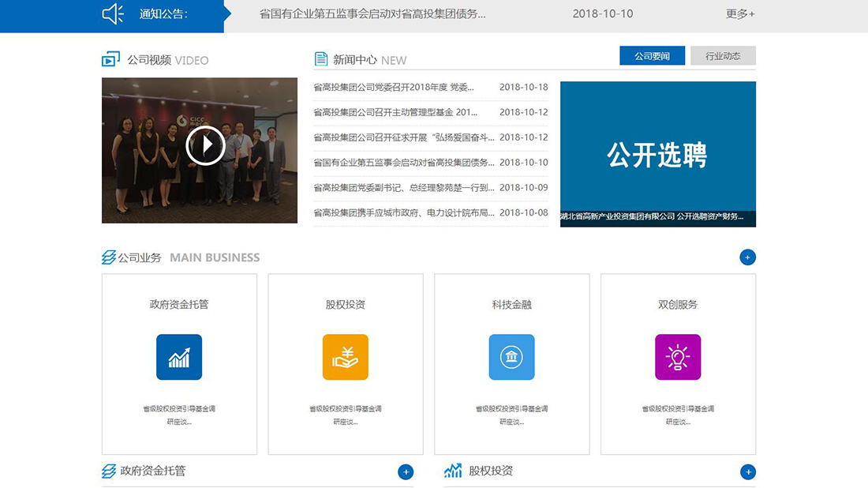Click the bottom 股权投资 section heading
The width and height of the screenshot is (868, 488).
pyautogui.click(x=491, y=471)
